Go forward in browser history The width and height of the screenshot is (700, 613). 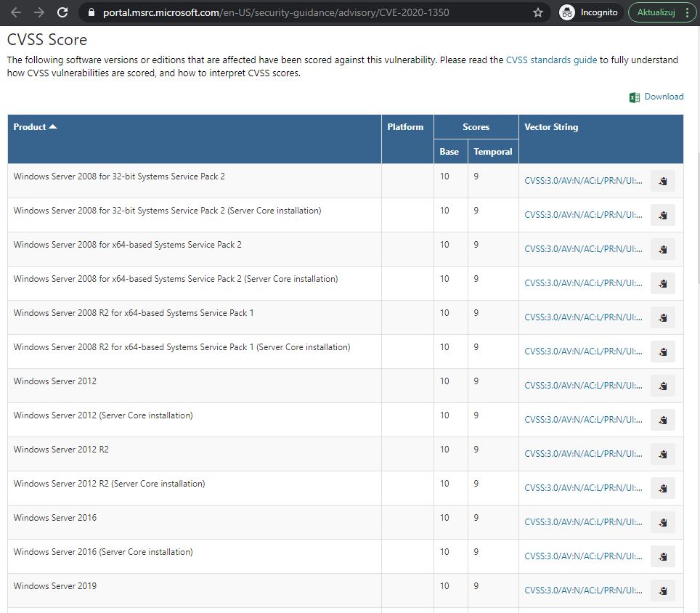click(39, 12)
